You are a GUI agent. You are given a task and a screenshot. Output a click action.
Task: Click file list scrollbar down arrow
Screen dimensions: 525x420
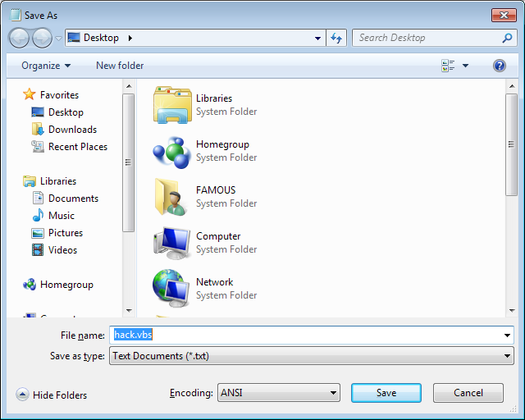[512, 310]
